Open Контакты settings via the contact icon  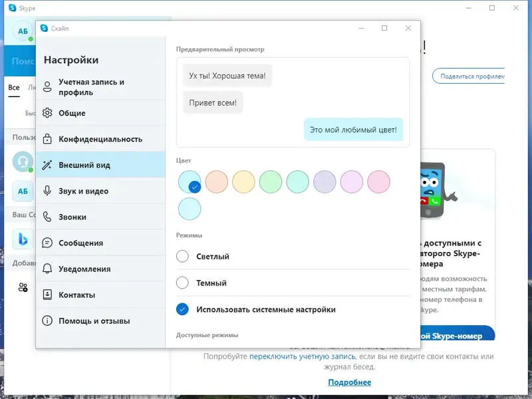point(47,294)
